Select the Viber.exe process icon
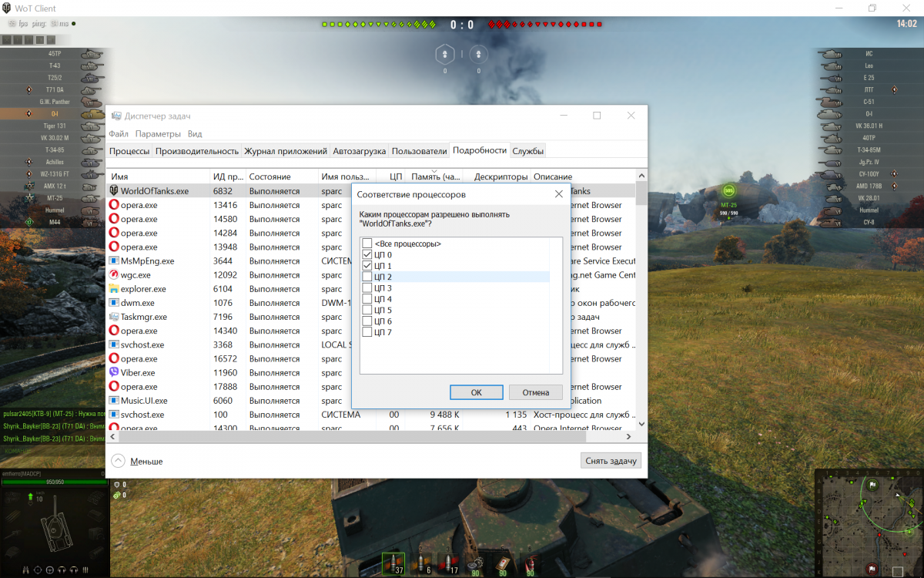This screenshot has width=924, height=578. click(114, 373)
